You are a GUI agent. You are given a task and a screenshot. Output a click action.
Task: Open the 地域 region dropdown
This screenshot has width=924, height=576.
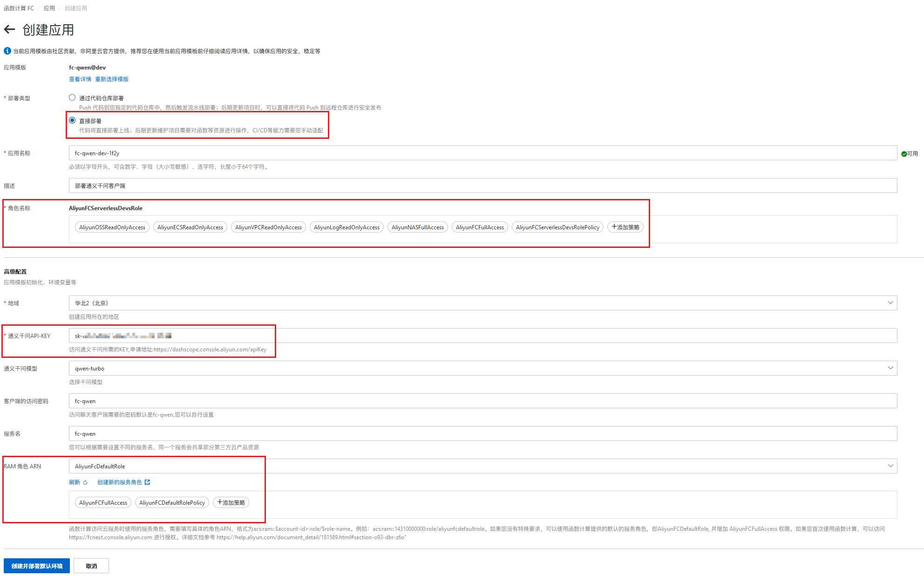click(482, 303)
